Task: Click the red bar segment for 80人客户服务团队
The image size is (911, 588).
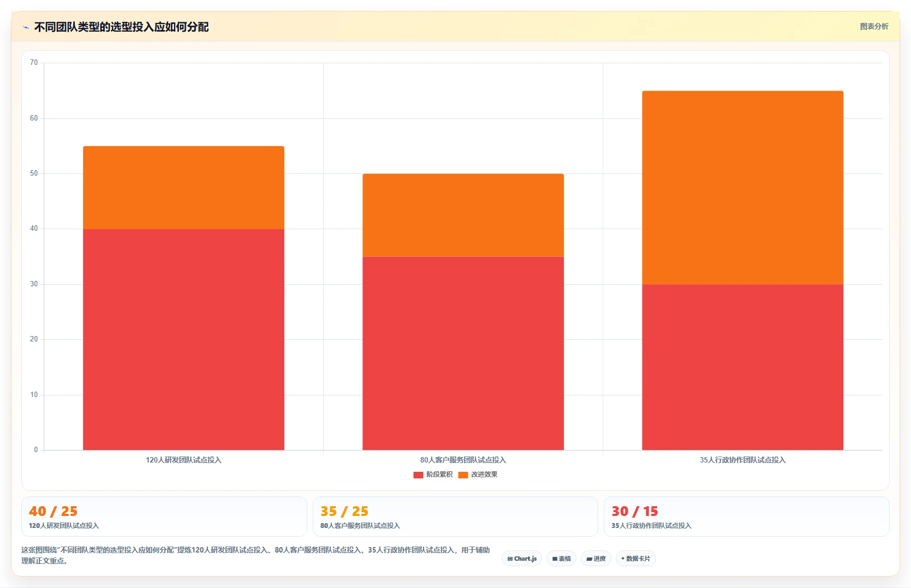Action: (x=463, y=353)
